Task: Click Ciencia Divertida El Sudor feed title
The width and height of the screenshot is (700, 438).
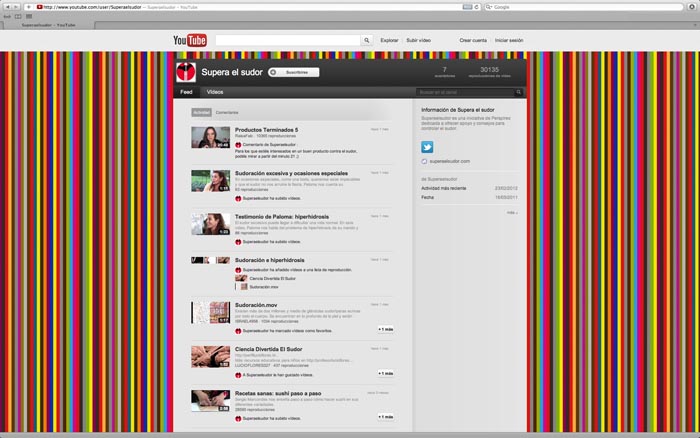Action: point(268,349)
